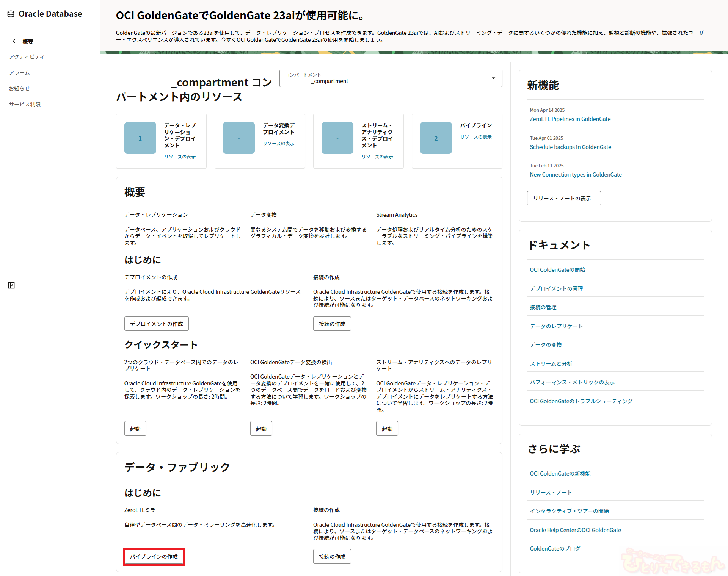Launch the 2つのクラウド・データベース quickstart workshop
This screenshot has height=576, width=728.
pos(135,429)
